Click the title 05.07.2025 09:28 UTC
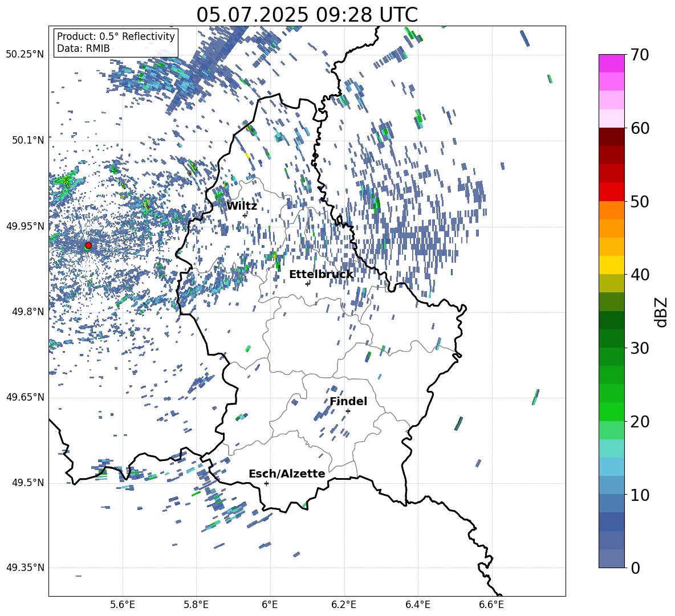Screen dimensions: 675x616 [307, 15]
